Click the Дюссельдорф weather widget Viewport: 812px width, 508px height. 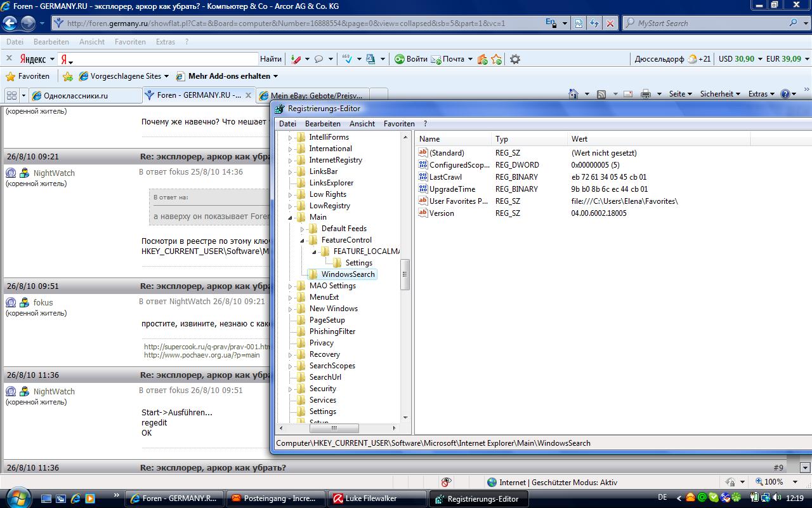coord(672,59)
